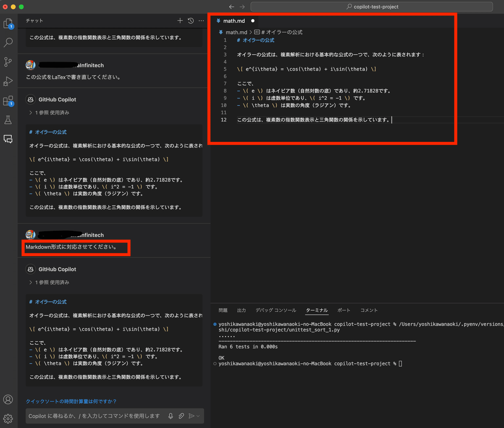504x428 pixels.
Task: Click line number 8 in editor gutter
Action: coord(225,91)
